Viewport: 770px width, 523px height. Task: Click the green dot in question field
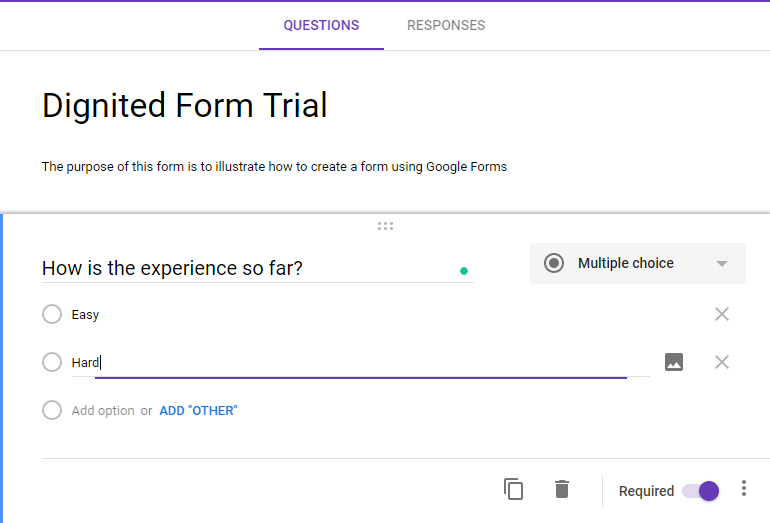464,271
